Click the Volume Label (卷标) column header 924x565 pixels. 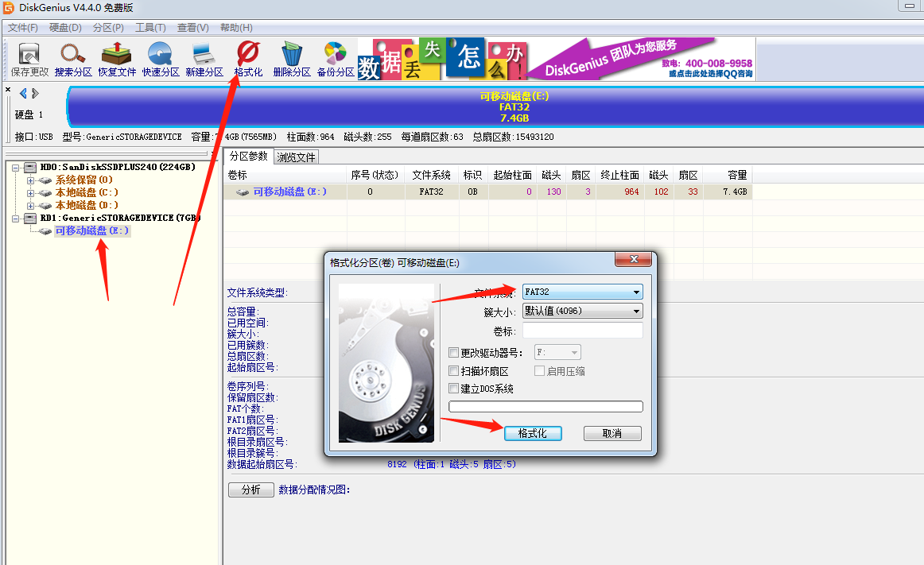pyautogui.click(x=285, y=175)
